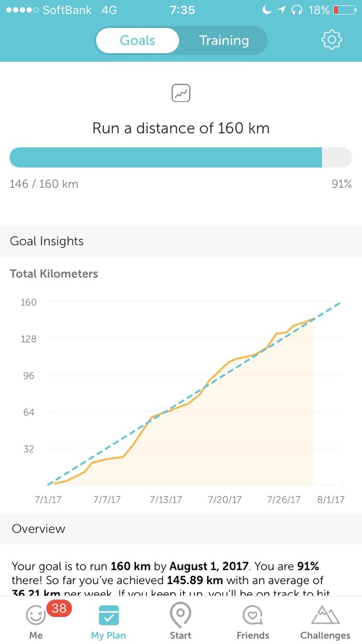This screenshot has height=644, width=362.
Task: Open the Friends heart bubble icon
Action: 253,615
